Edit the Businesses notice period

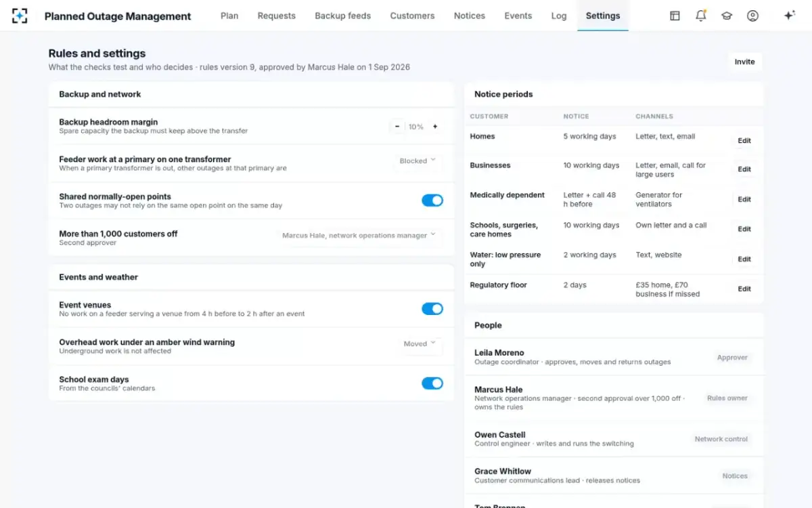(744, 169)
